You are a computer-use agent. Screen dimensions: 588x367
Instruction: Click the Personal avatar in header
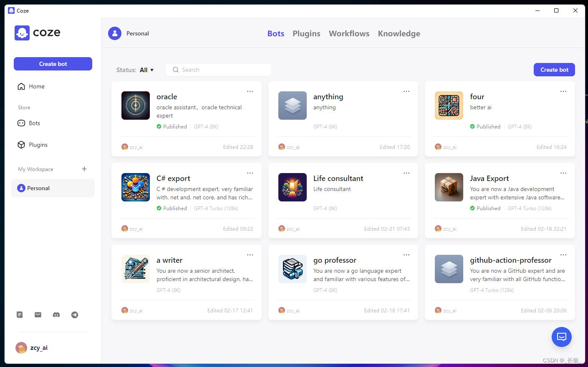(x=115, y=33)
